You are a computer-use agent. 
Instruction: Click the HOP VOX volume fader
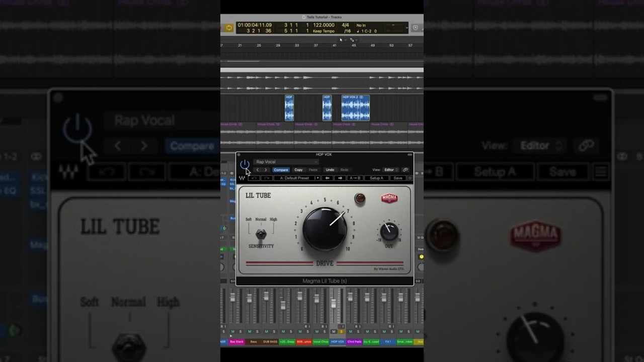(334, 304)
